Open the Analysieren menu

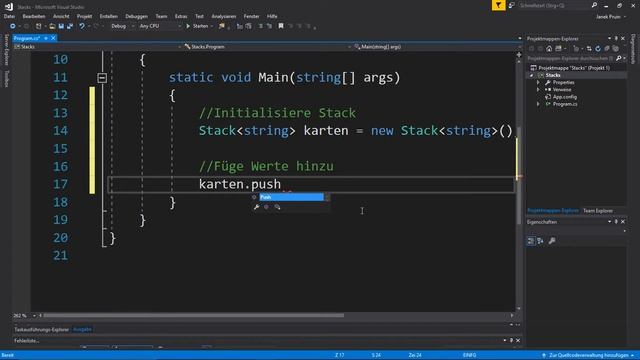(224, 16)
